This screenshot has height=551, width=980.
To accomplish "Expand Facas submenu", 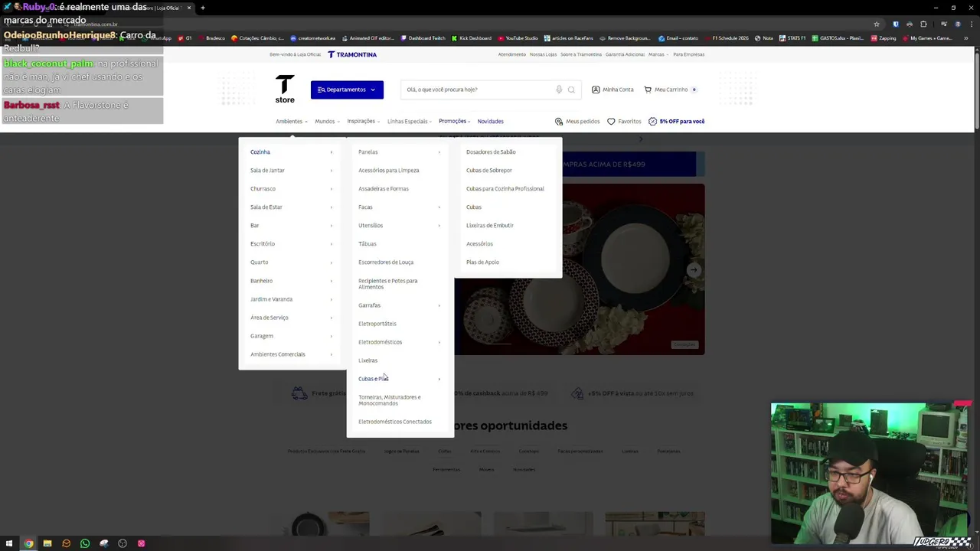I will [x=400, y=207].
